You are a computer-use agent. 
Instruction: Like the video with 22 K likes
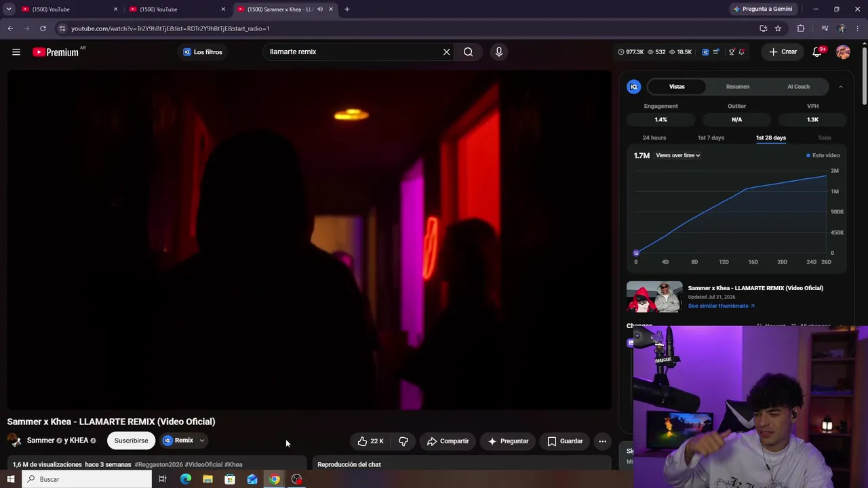pos(370,441)
